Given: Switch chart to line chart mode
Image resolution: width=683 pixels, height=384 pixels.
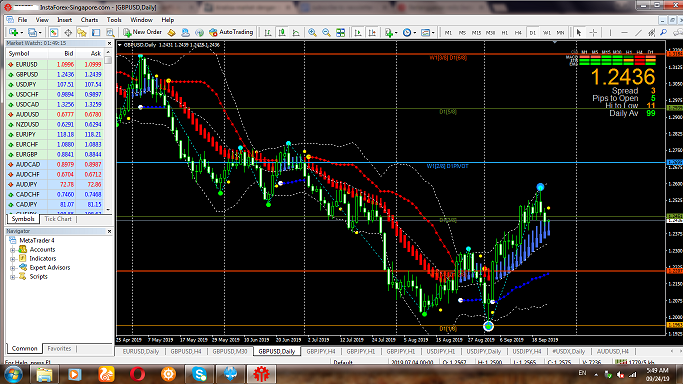Looking at the screenshot, I should pyautogui.click(x=296, y=32).
